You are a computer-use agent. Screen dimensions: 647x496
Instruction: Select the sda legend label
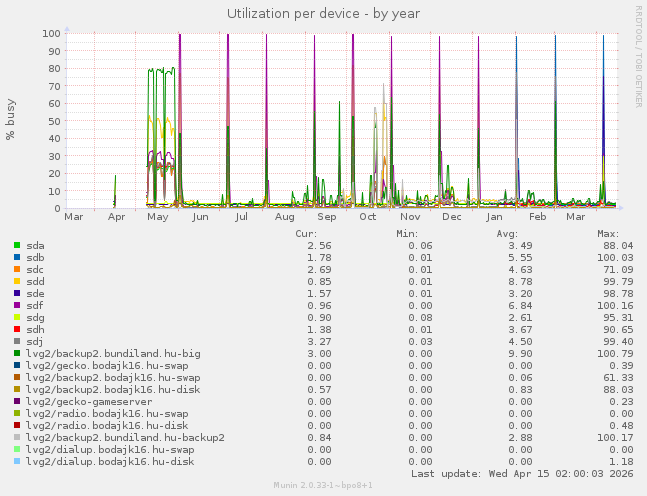click(35, 246)
